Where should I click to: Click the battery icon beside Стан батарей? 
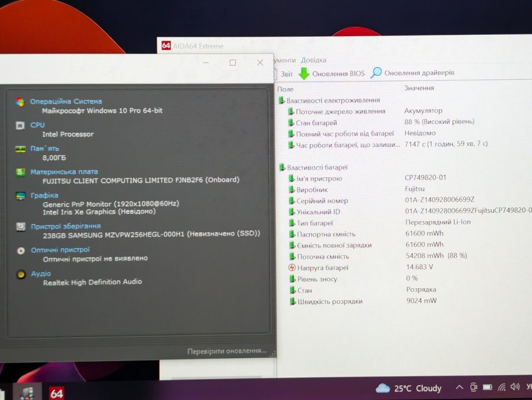click(x=291, y=122)
